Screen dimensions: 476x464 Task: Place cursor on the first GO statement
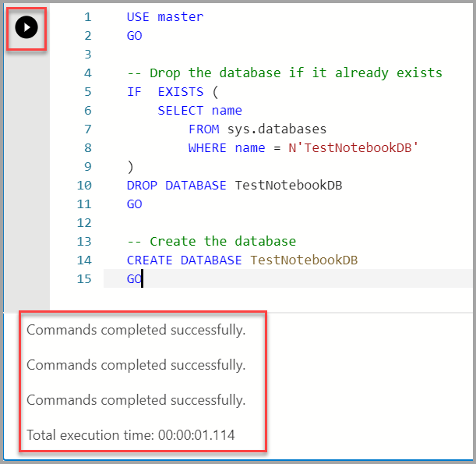134,35
